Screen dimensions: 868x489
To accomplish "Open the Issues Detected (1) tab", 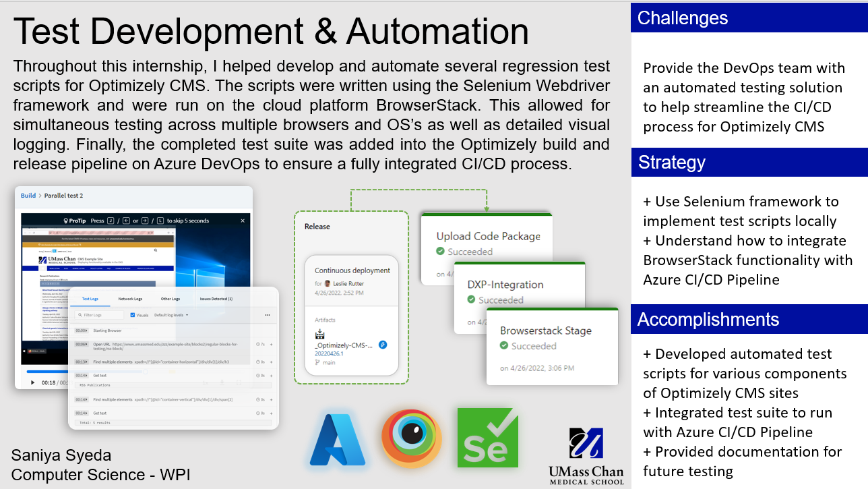I will coord(216,298).
